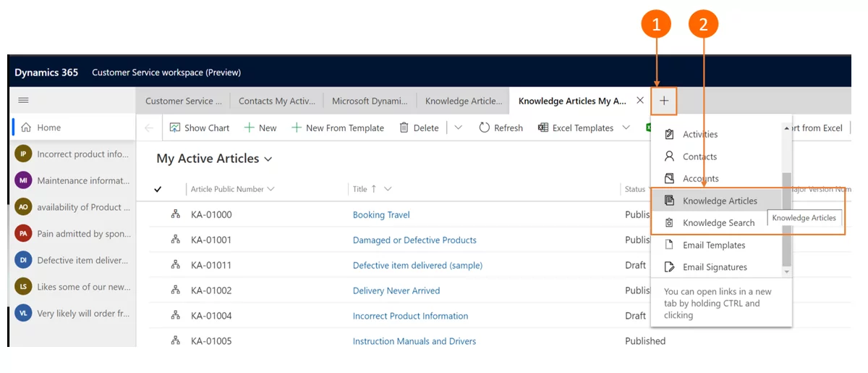Open the Booking Travel article
Viewport: 868px width, 373px height.
[381, 215]
